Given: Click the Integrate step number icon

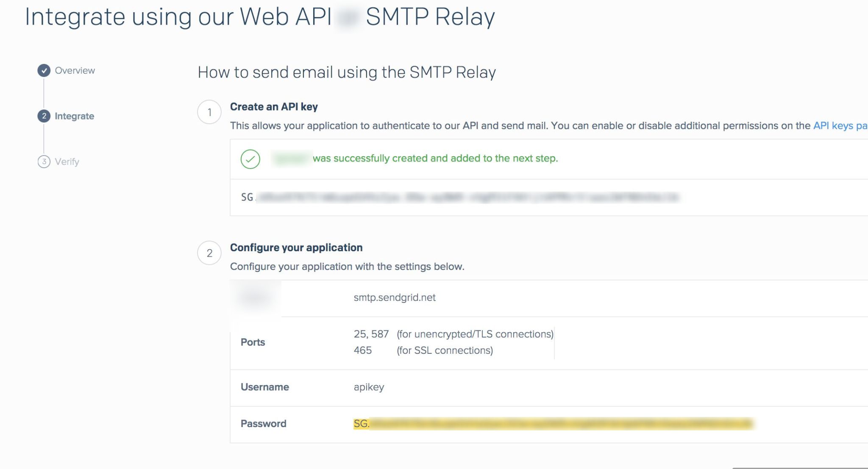Looking at the screenshot, I should click(44, 116).
